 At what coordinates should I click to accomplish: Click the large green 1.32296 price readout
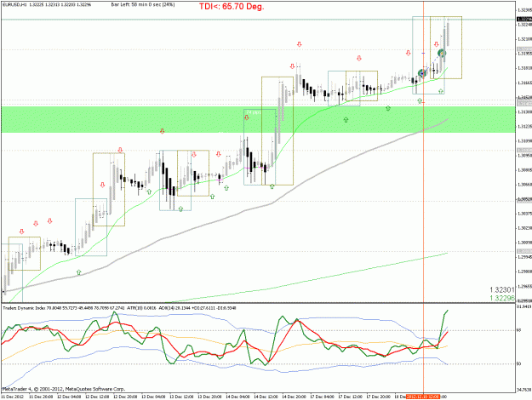(x=502, y=298)
